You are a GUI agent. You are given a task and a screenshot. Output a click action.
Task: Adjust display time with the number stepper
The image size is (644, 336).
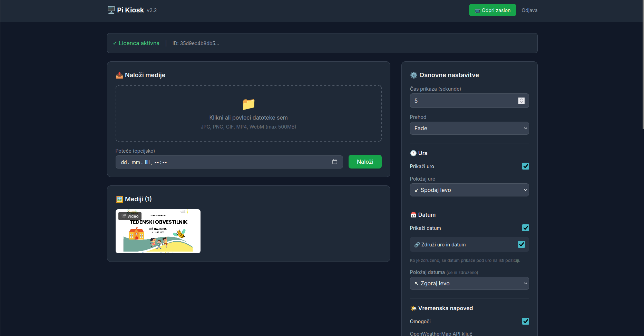tap(521, 101)
